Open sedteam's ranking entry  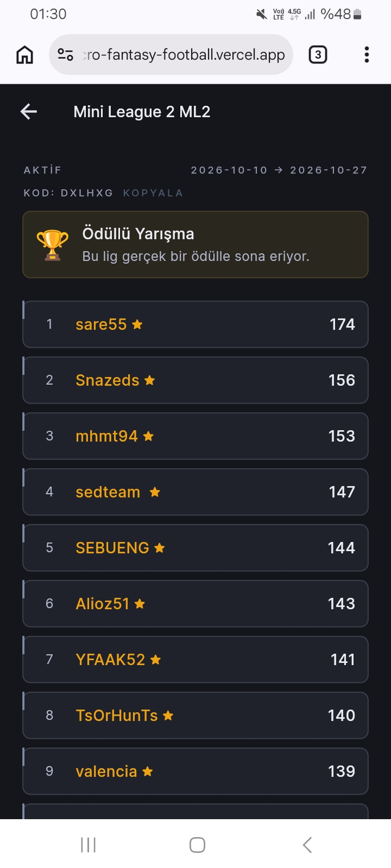point(195,492)
